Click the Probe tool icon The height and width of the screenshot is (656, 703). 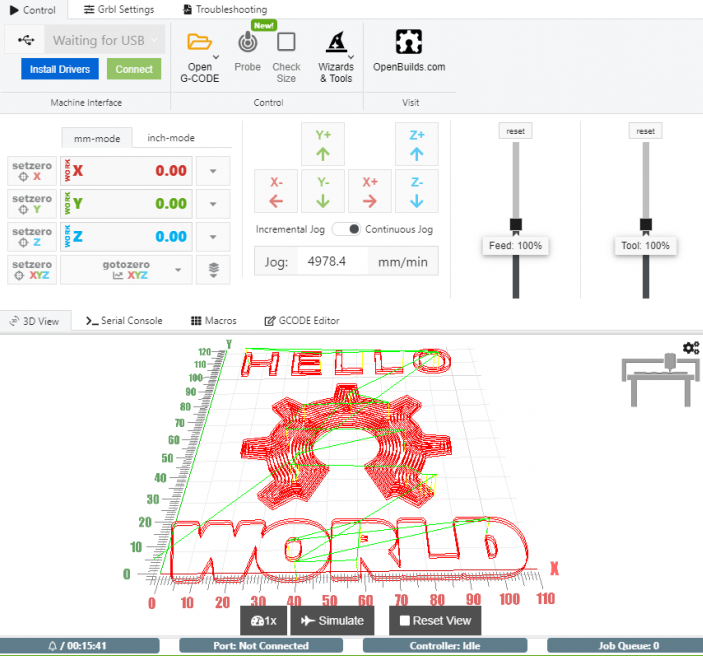tap(247, 42)
